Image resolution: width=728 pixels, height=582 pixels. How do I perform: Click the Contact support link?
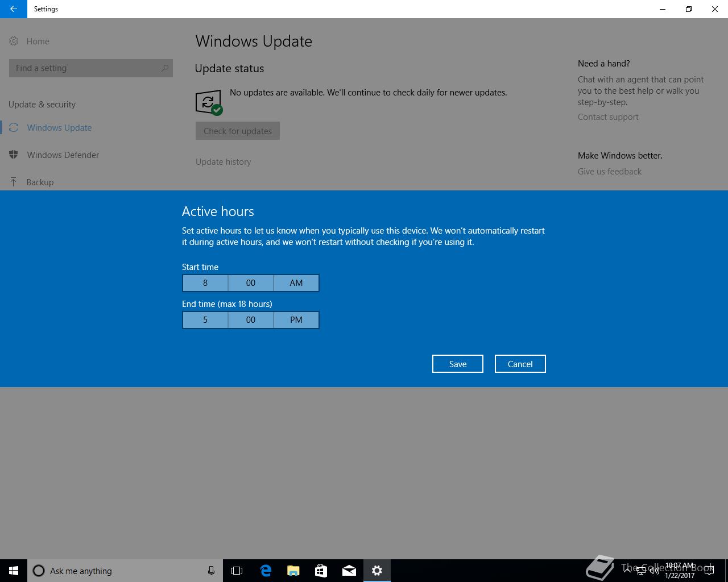[608, 117]
